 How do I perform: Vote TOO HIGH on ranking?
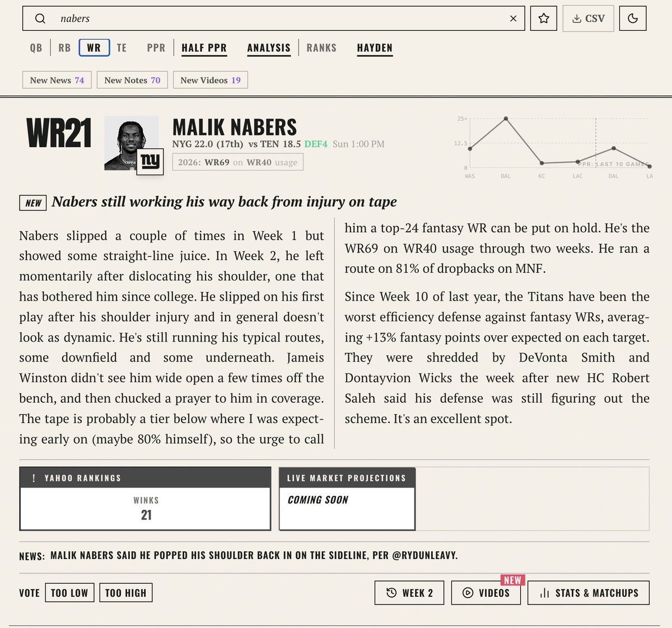click(125, 593)
